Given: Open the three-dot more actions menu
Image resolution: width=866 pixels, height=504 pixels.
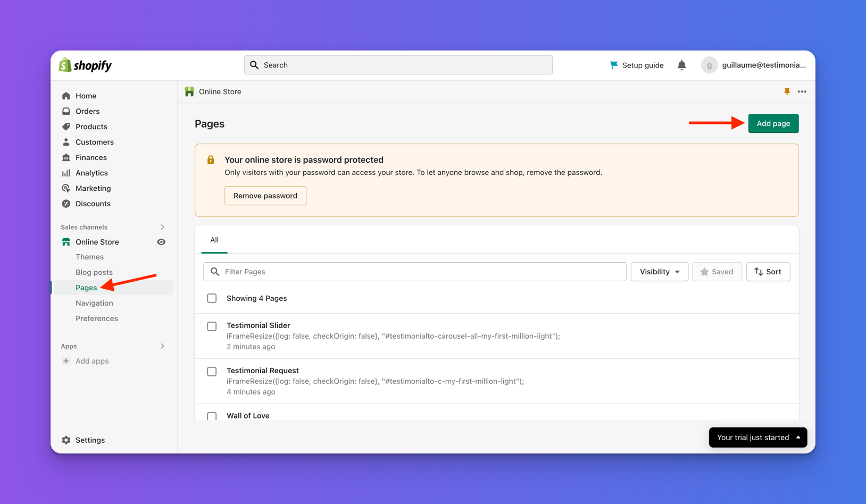Looking at the screenshot, I should [x=802, y=91].
